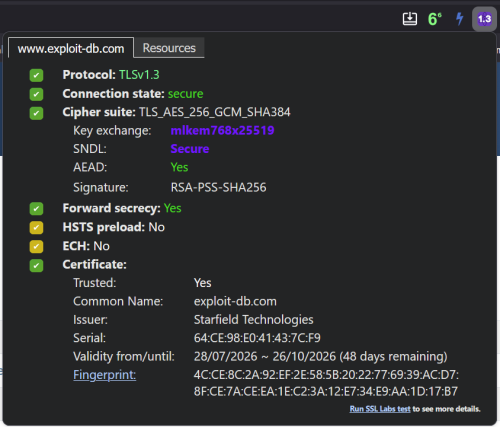Image resolution: width=500 pixels, height=427 pixels.
Task: Click the green check beside Certificate
Action: pyautogui.click(x=36, y=266)
